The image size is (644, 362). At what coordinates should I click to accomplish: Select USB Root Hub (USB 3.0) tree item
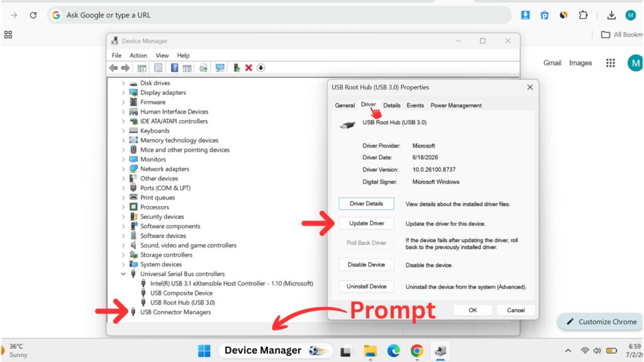182,302
